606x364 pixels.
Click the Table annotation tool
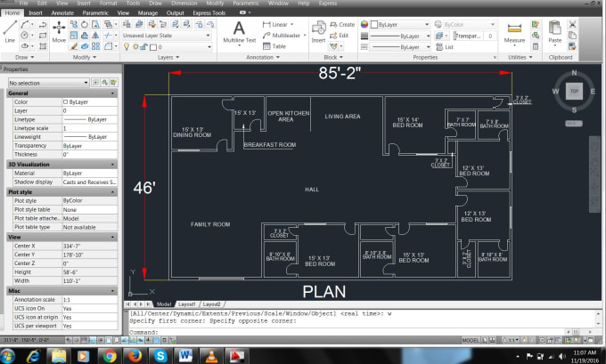point(274,46)
